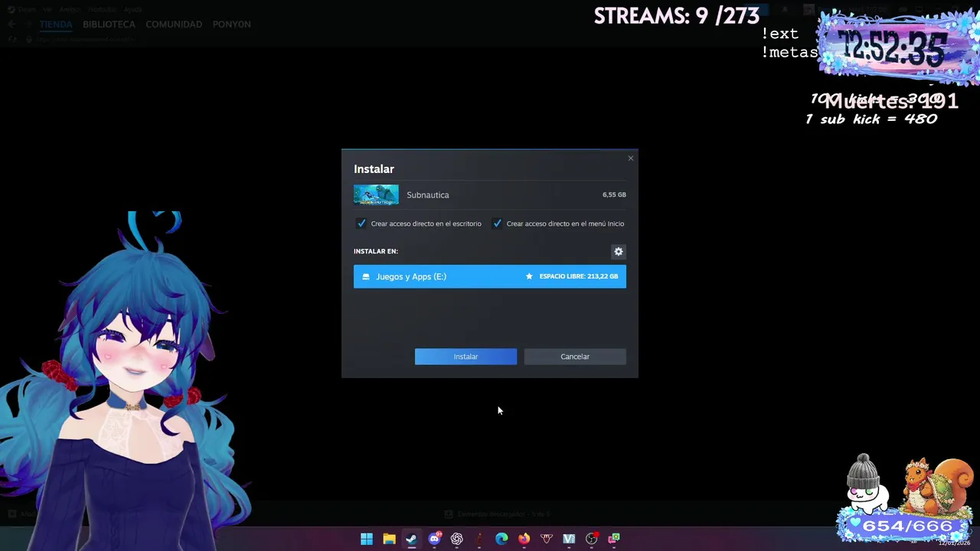
Task: Click the drive icon beside Juegos y Apps
Action: tap(366, 276)
